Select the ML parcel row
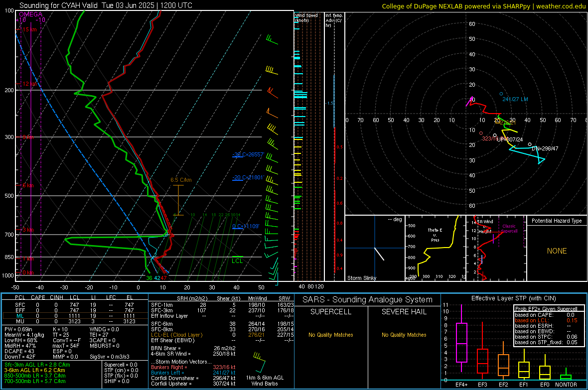Screen dimensions: 588x390 tap(75, 316)
